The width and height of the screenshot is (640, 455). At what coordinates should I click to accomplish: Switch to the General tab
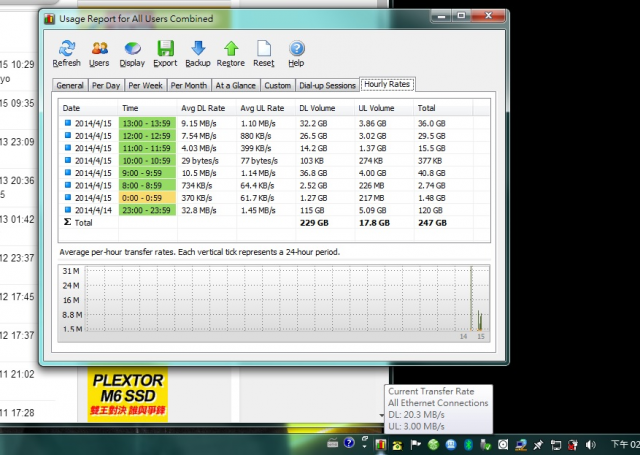[x=70, y=85]
